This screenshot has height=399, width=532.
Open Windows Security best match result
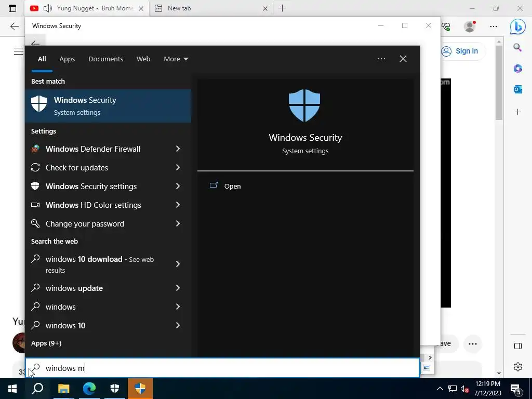tap(108, 106)
